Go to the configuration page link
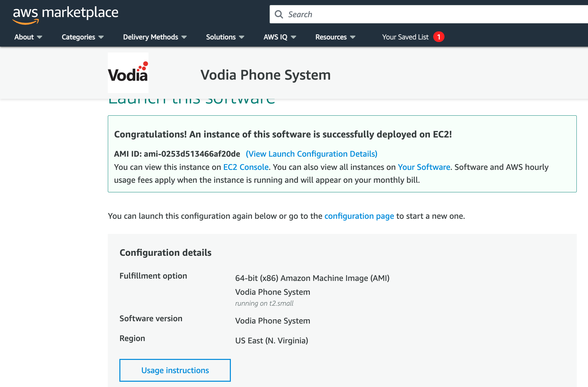The width and height of the screenshot is (588, 387). (x=359, y=216)
